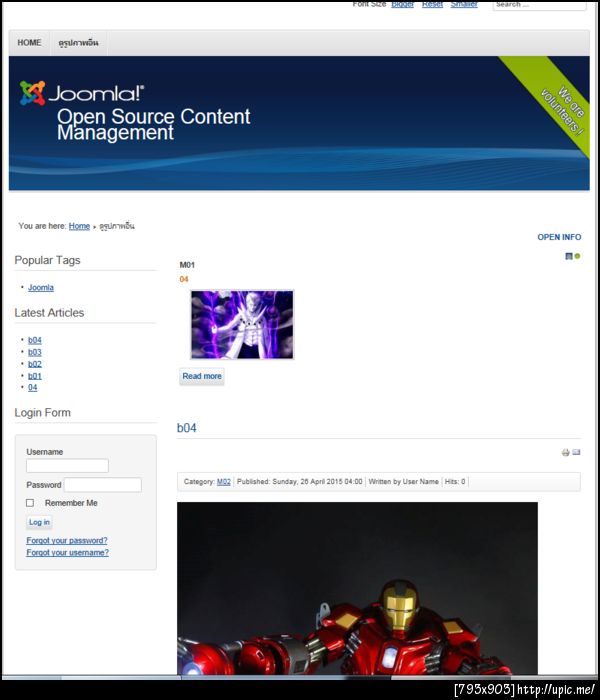The height and width of the screenshot is (700, 600).
Task: Click the Read more button
Action: coord(202,376)
